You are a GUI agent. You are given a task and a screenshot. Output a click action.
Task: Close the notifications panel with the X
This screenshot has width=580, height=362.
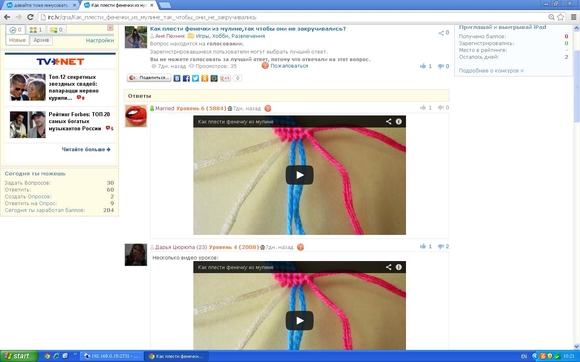point(110,28)
